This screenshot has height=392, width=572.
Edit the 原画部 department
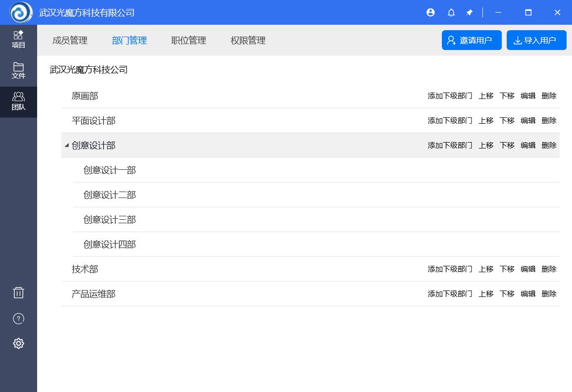pos(528,96)
